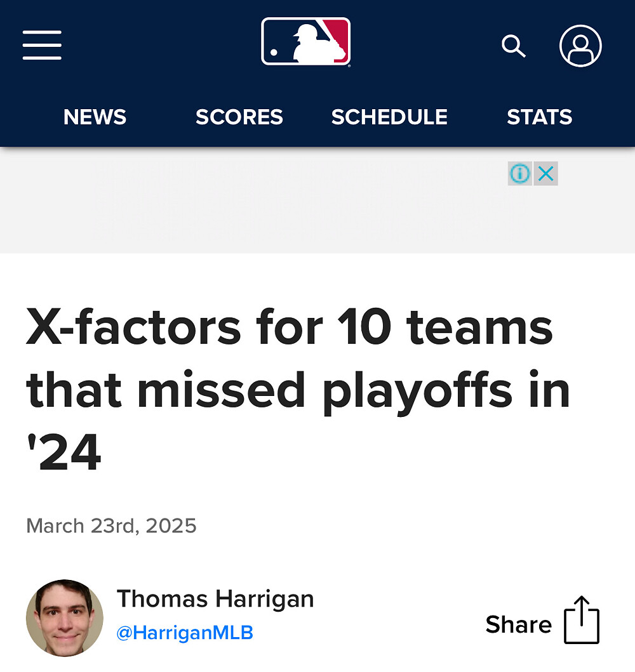This screenshot has height=672, width=635.
Task: Open the navigation hamburger menu
Action: pos(42,45)
